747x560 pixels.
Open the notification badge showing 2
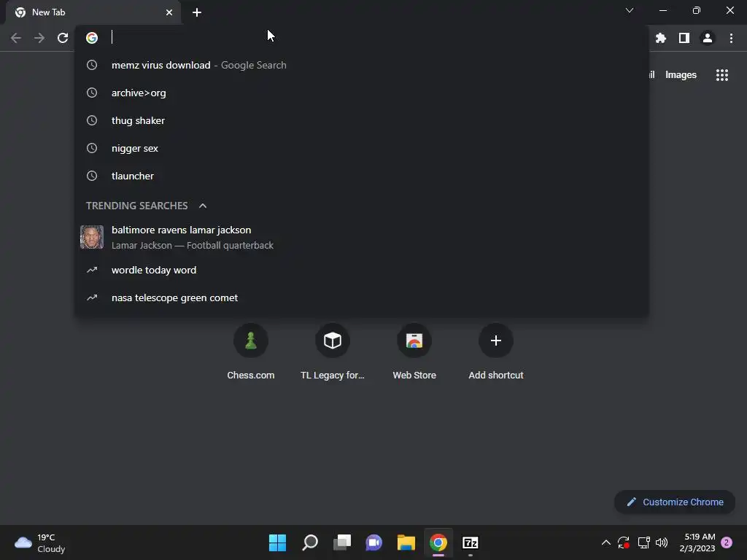pos(727,542)
